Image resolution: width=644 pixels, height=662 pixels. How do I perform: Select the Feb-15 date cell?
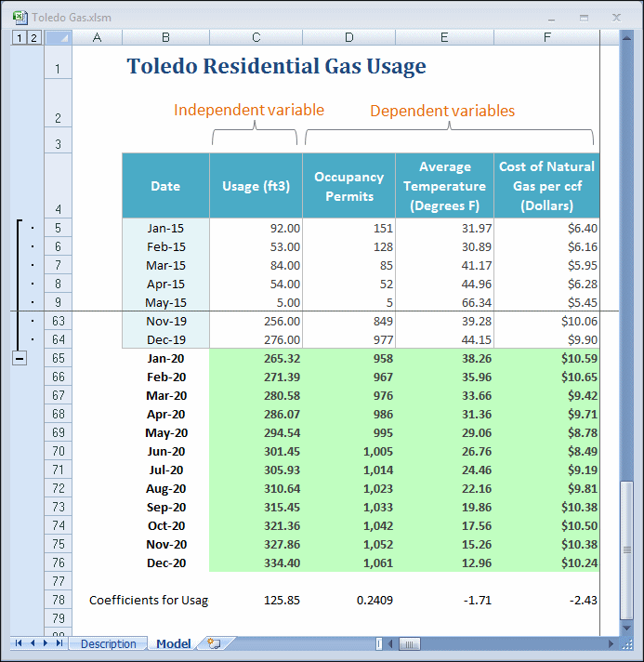click(165, 246)
